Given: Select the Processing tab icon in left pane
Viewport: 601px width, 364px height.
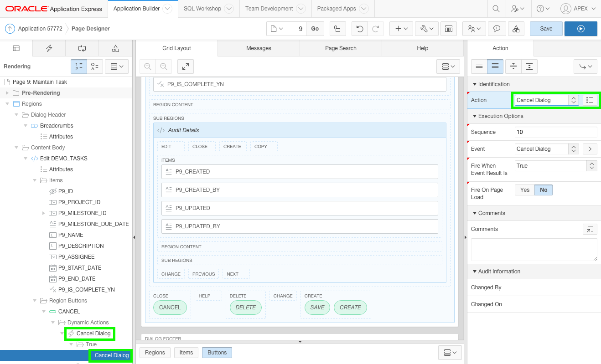Looking at the screenshot, I should pyautogui.click(x=82, y=48).
